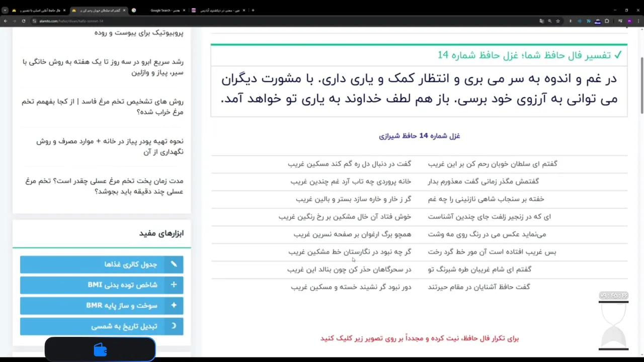Click verse گفت در دنبال دل ره گم کند
644x362 pixels.
pos(349,164)
